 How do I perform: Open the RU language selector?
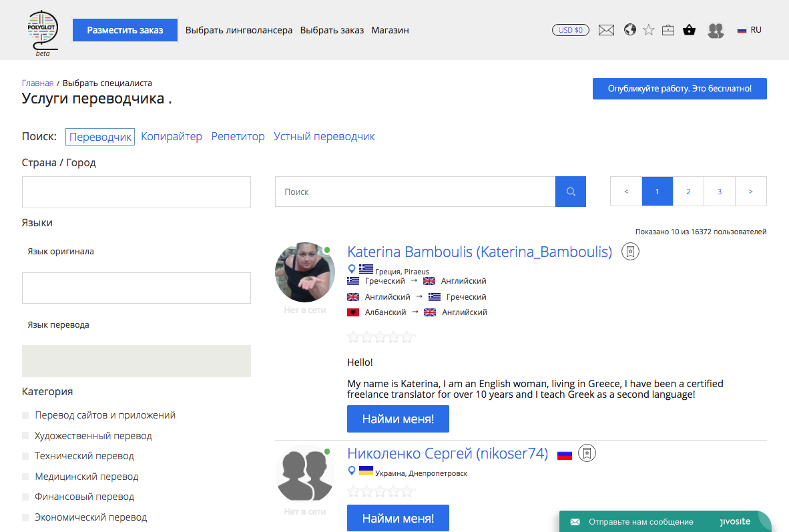pyautogui.click(x=749, y=30)
